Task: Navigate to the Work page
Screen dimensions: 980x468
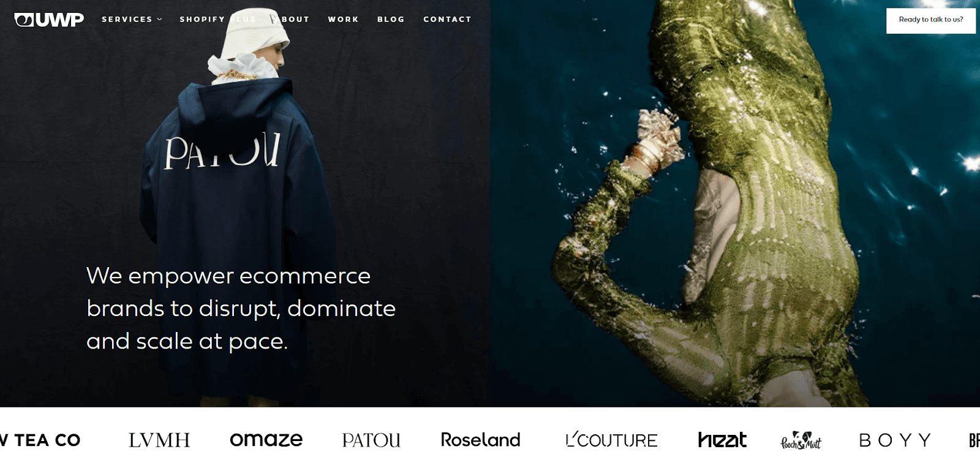Action: point(343,20)
